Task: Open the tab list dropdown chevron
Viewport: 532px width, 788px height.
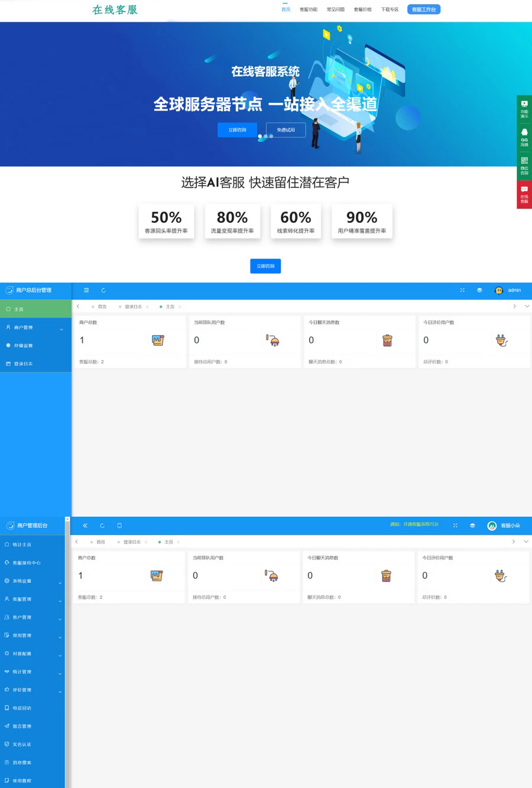Action: point(526,306)
